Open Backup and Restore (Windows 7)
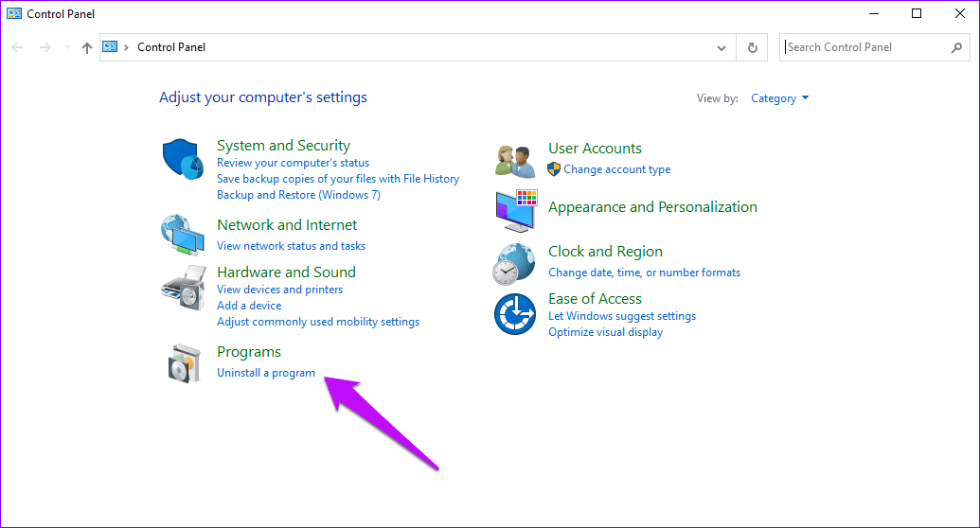The width and height of the screenshot is (980, 528). [298, 195]
